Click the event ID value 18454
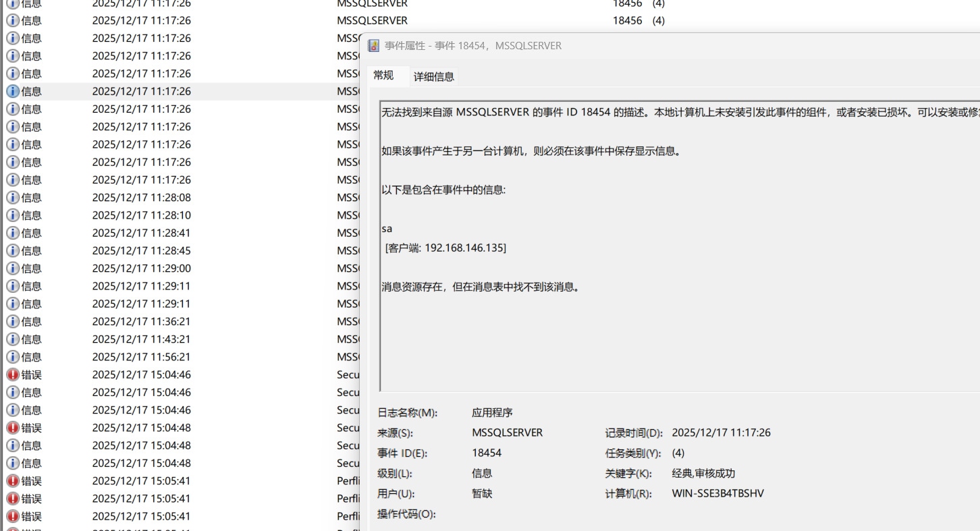 [487, 453]
